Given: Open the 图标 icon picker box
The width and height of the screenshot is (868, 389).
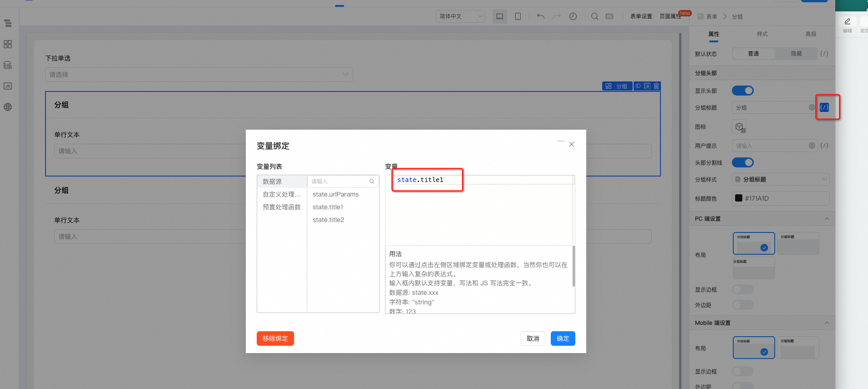Looking at the screenshot, I should pos(739,126).
